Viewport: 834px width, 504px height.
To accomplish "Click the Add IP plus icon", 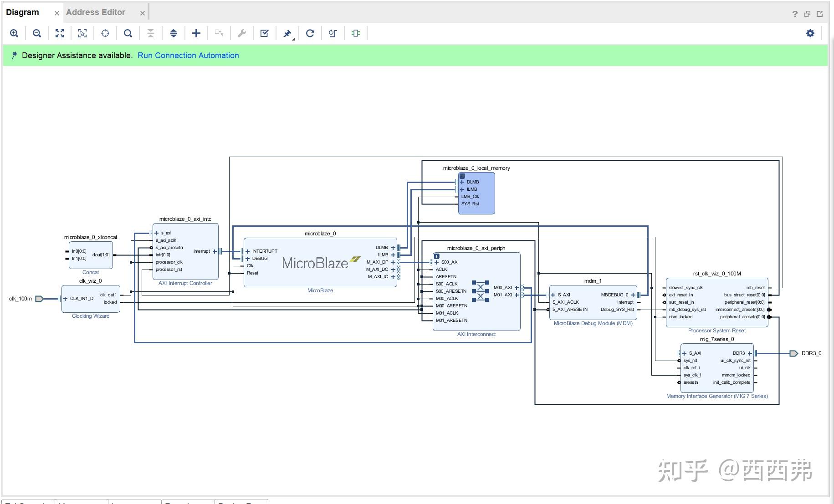I will [196, 33].
